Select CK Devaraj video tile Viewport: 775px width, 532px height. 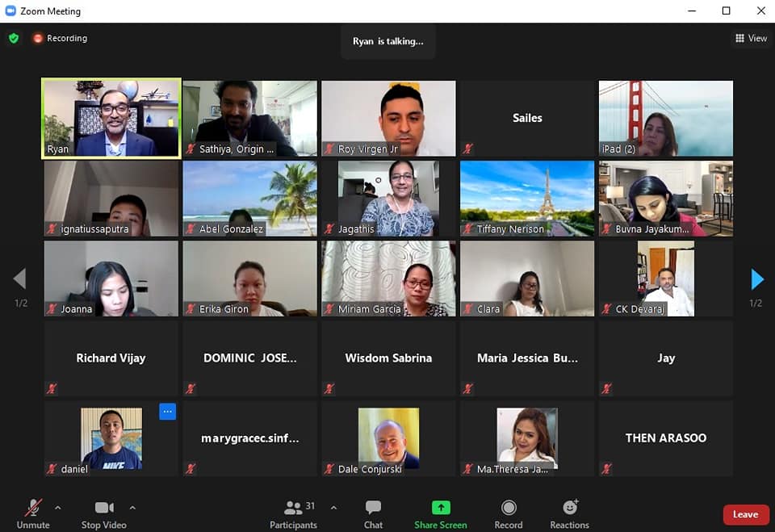pos(666,279)
